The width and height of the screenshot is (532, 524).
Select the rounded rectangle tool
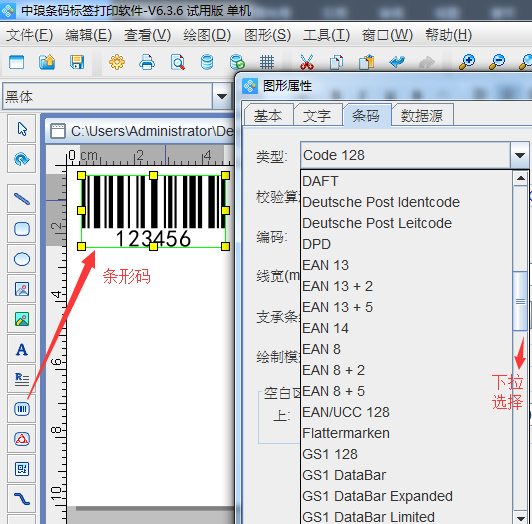tap(22, 229)
